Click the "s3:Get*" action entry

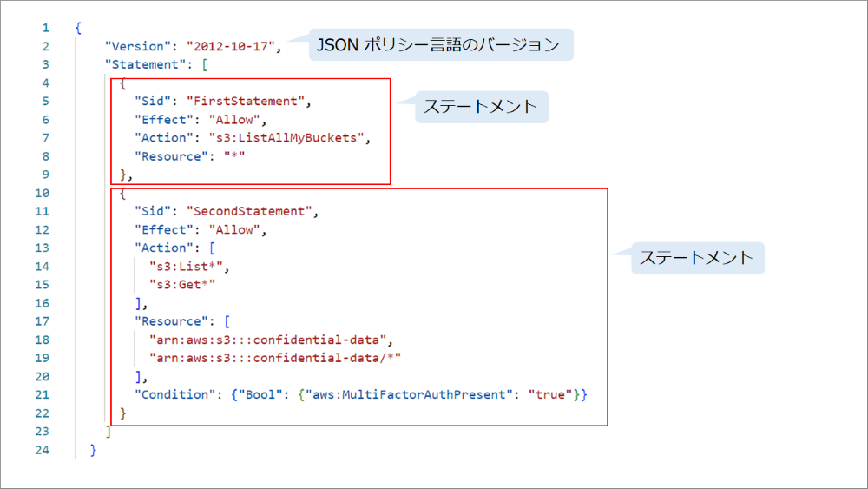pos(181,285)
